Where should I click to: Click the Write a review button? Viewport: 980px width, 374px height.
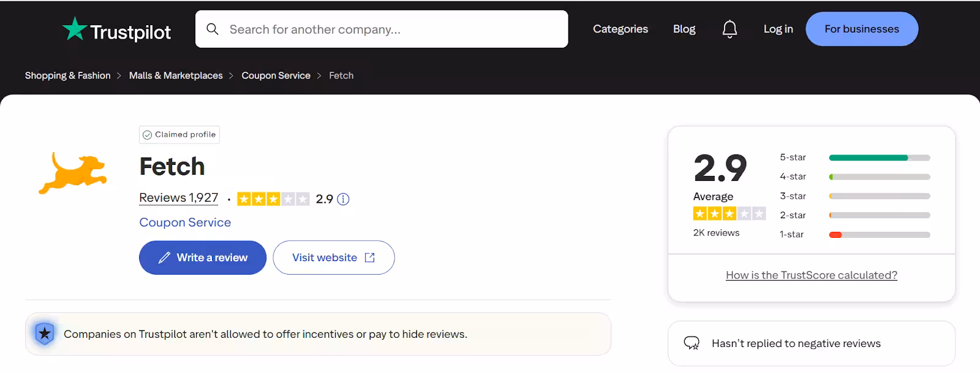click(x=203, y=258)
